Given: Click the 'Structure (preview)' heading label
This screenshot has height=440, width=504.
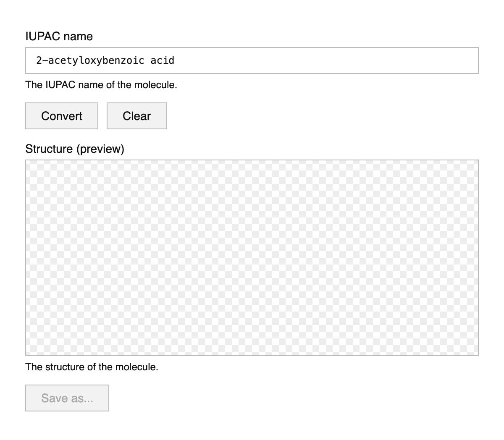Looking at the screenshot, I should 75,149.
